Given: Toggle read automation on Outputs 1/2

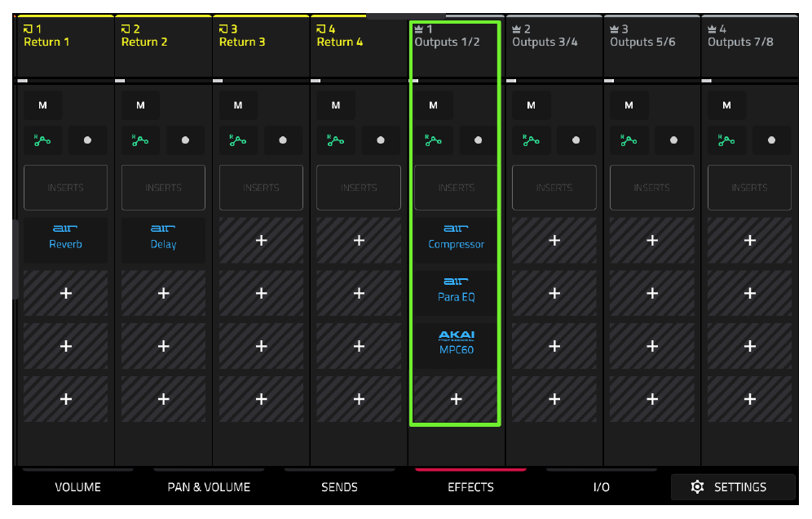Looking at the screenshot, I should pyautogui.click(x=434, y=140).
